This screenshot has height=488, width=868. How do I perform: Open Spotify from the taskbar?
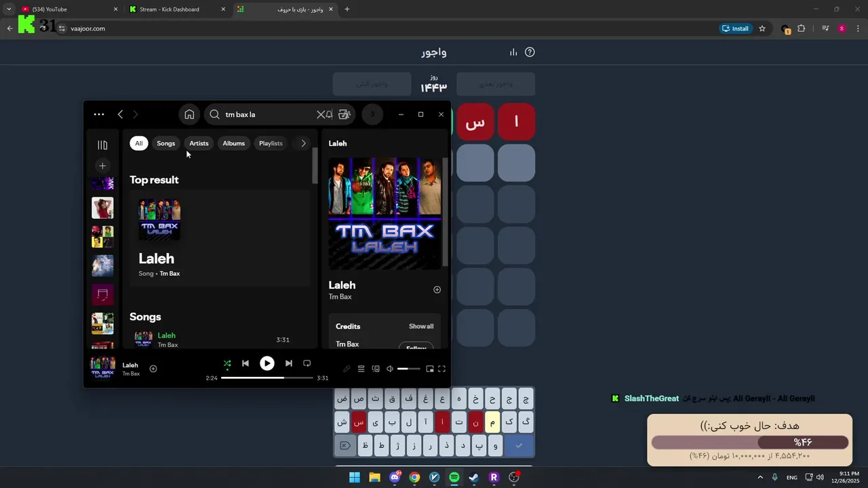454,477
